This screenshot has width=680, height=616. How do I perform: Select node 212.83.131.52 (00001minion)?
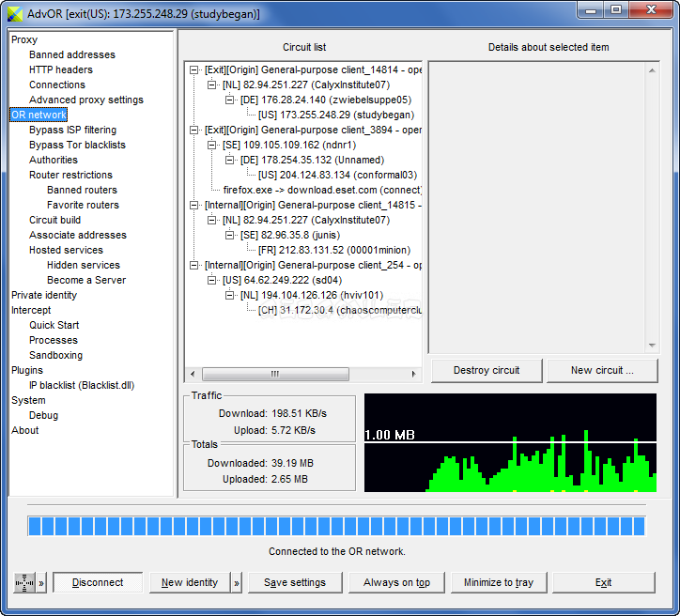pyautogui.click(x=334, y=250)
